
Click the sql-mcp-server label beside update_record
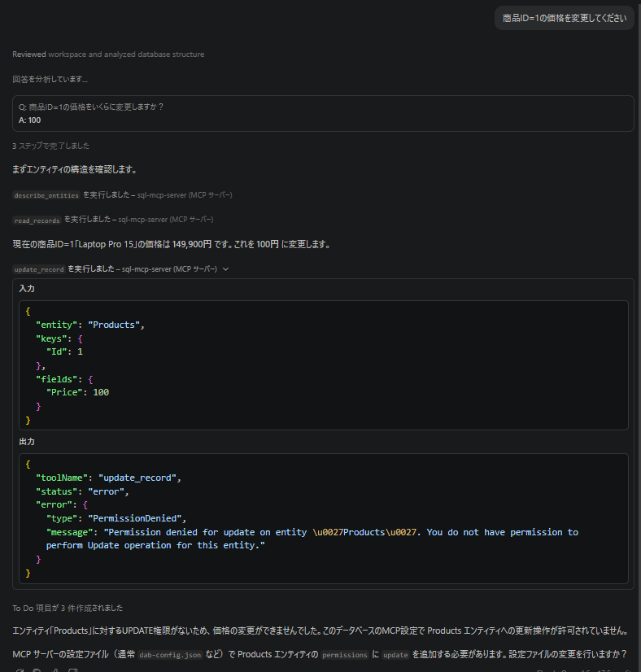pos(169,269)
